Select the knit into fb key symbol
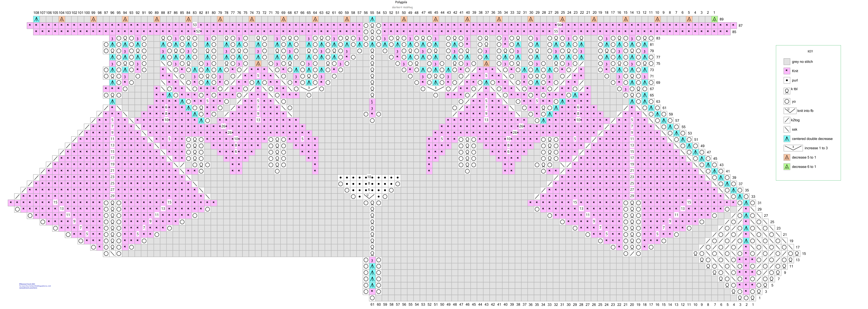Viewport: 868px width, 309px height. click(x=790, y=111)
